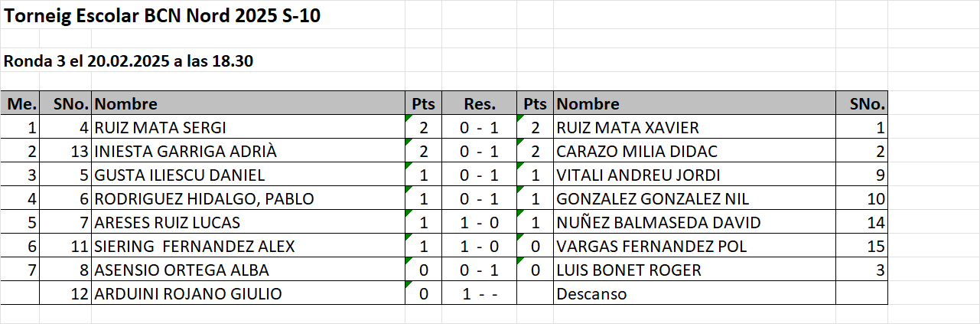
Task: Click RODRIGUEZ HIDALGO, PABLO cell
Action: (248, 199)
